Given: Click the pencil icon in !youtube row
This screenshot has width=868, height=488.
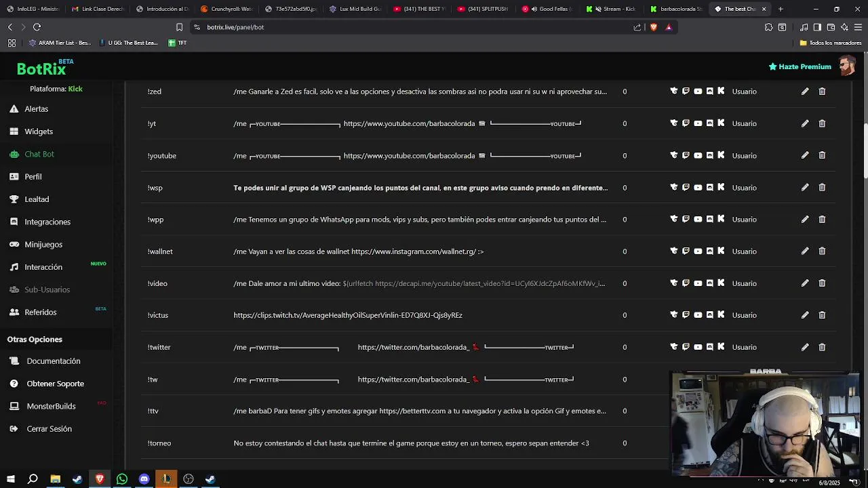Looking at the screenshot, I should 805,155.
